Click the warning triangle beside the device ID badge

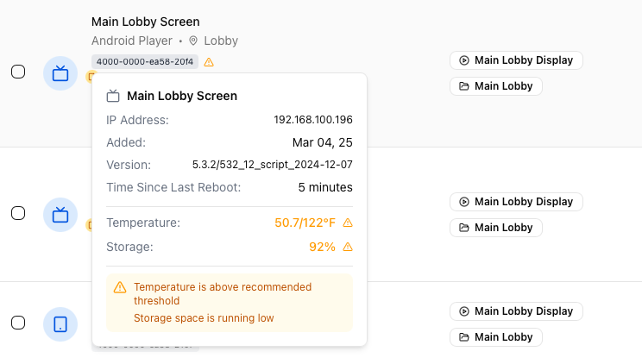[x=209, y=62]
